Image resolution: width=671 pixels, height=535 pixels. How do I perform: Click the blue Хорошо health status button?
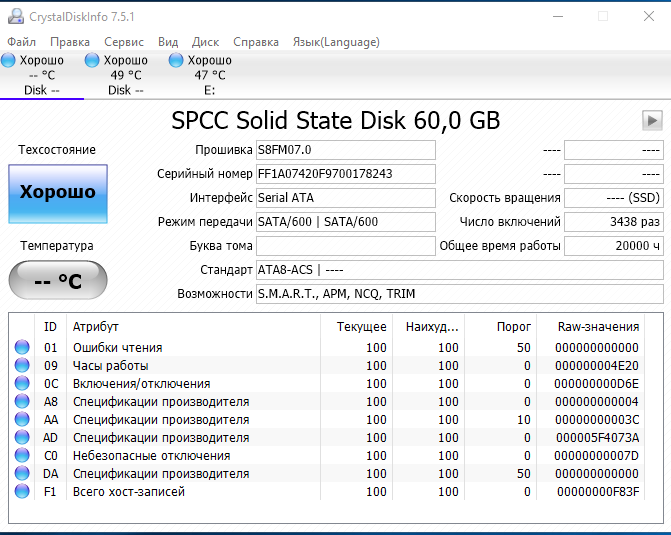pyautogui.click(x=57, y=193)
